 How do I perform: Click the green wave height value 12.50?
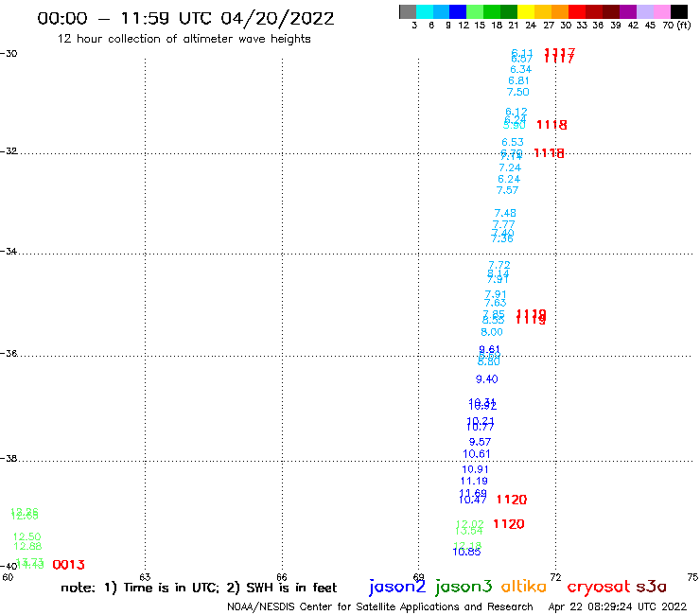click(x=27, y=536)
